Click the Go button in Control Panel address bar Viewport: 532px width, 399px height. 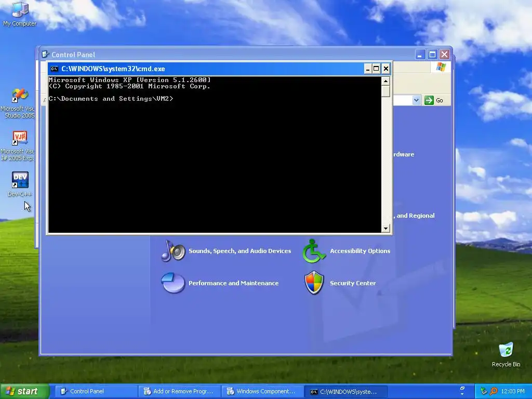click(434, 100)
